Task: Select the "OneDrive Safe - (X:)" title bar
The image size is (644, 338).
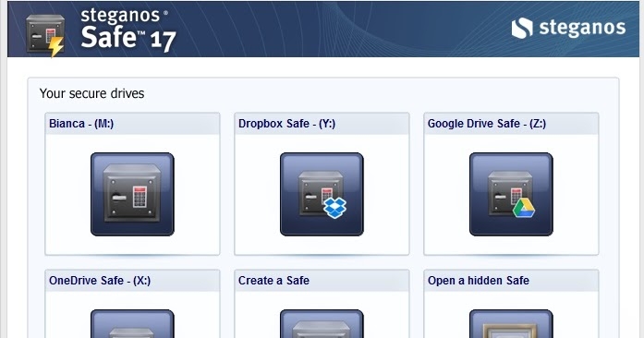Action: (132, 281)
